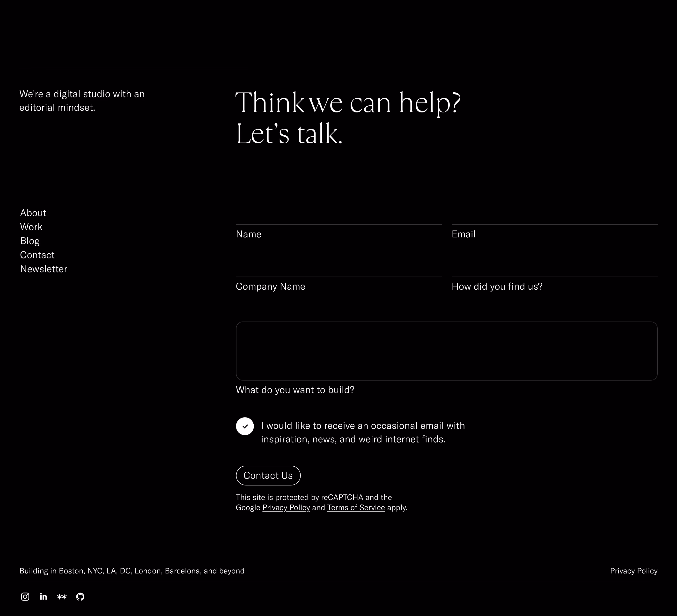Open Google Privacy Policy underlined link
This screenshot has width=677, height=616.
pos(286,507)
